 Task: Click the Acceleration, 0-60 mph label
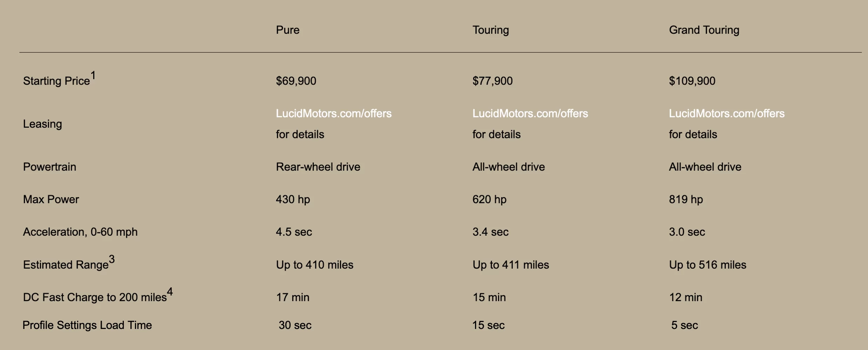(80, 232)
